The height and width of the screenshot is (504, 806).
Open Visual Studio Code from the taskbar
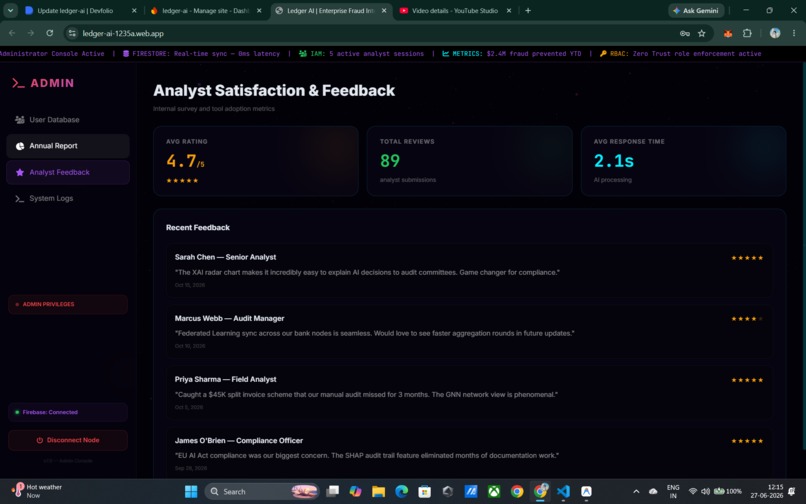pyautogui.click(x=563, y=492)
